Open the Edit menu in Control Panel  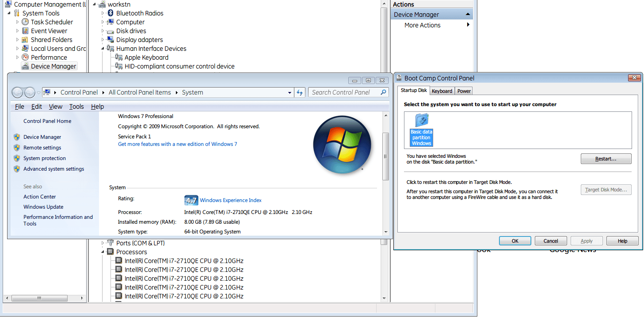[x=37, y=107]
